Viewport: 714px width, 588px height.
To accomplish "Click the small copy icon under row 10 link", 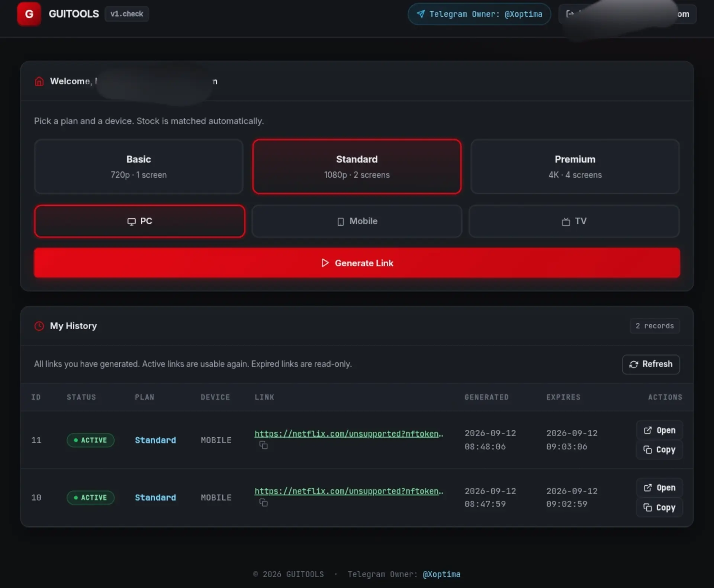I will point(263,503).
